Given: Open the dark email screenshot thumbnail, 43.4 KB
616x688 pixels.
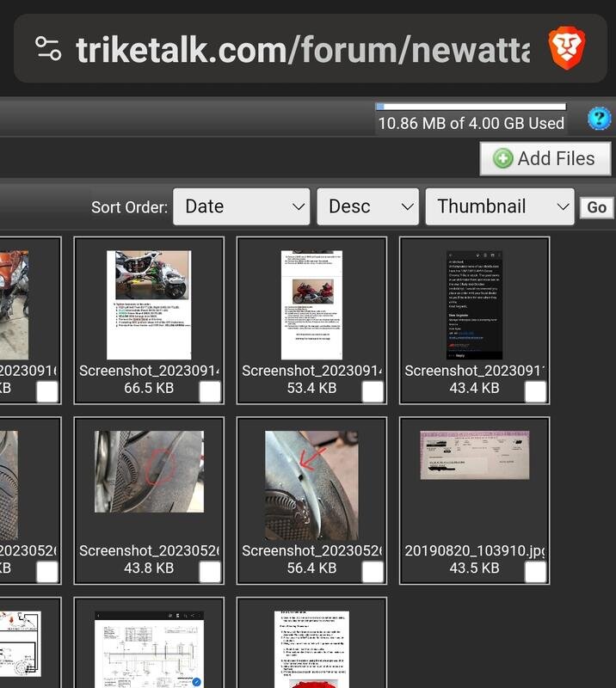Looking at the screenshot, I should pyautogui.click(x=474, y=305).
